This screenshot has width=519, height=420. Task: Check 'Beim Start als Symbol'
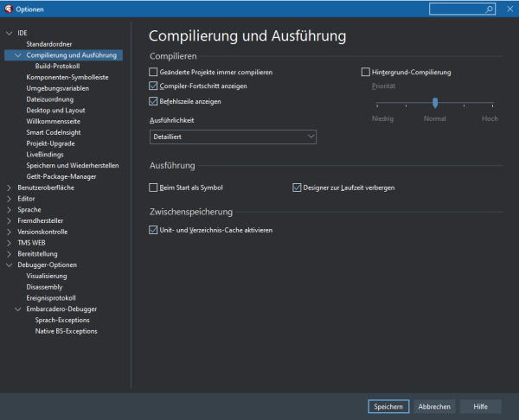pos(153,188)
